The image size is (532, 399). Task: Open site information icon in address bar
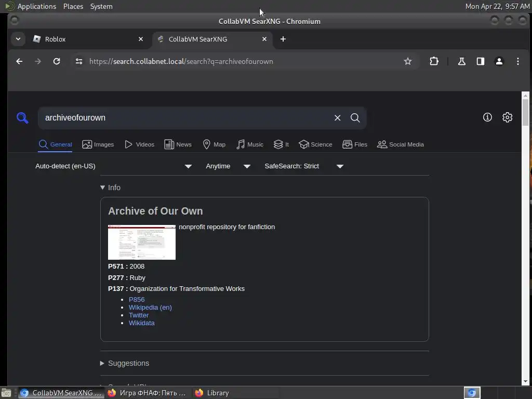point(79,61)
